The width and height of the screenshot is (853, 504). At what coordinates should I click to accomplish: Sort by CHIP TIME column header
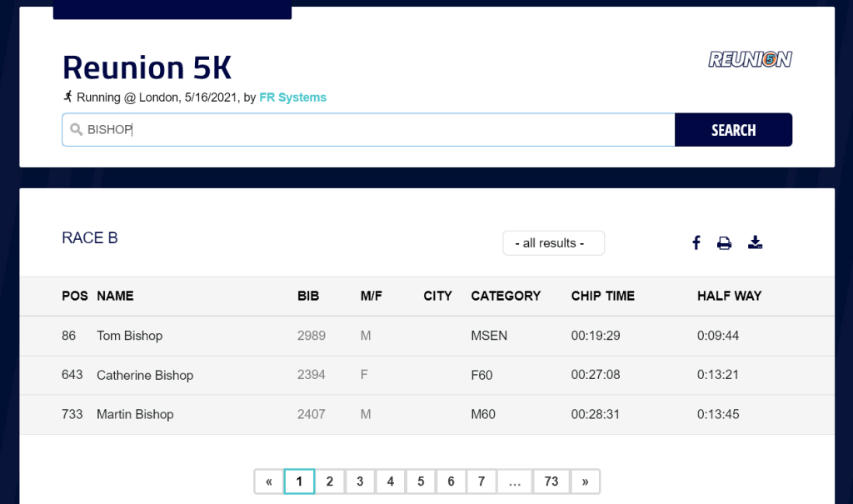[x=602, y=296]
